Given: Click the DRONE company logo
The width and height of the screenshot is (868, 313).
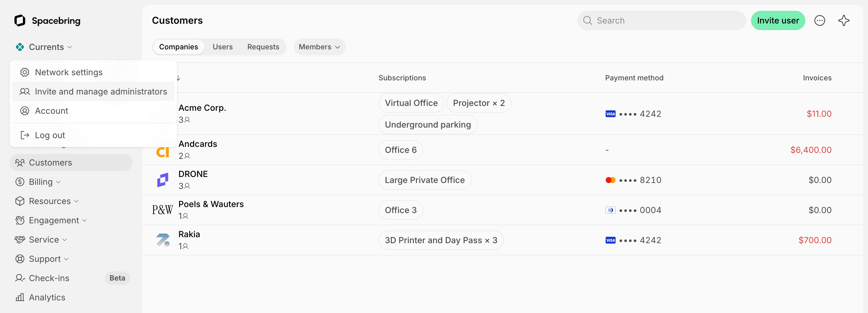Looking at the screenshot, I should pos(162,180).
